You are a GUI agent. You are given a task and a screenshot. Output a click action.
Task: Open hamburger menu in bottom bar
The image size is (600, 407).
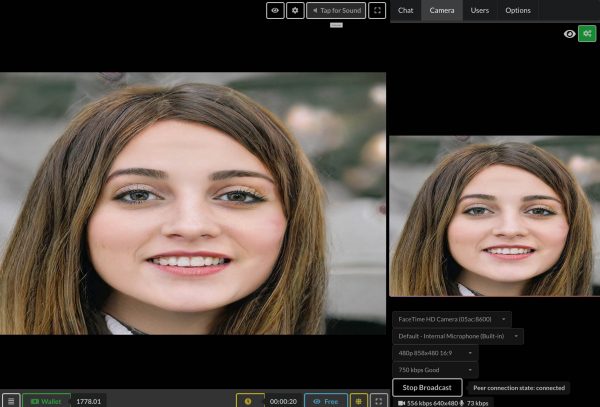tap(10, 400)
